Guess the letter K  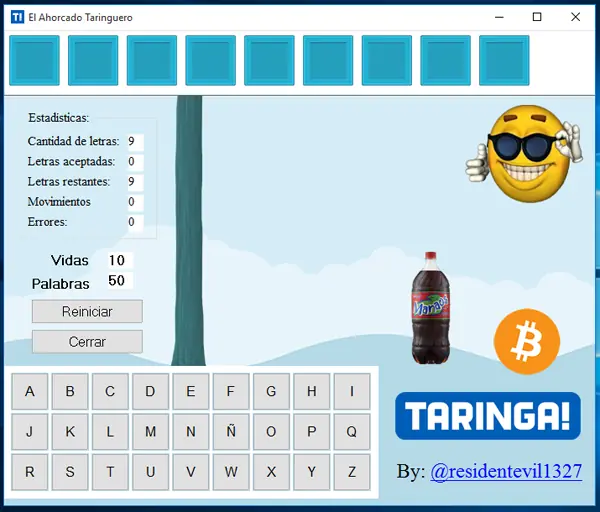point(70,432)
